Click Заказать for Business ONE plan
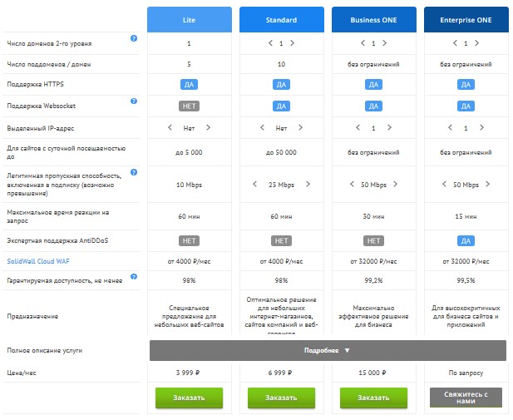The height and width of the screenshot is (420, 513). [373, 398]
